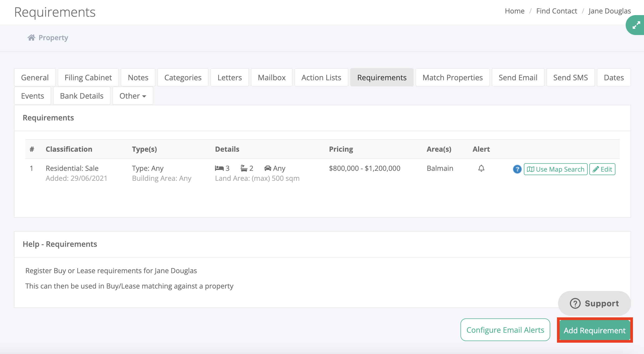
Task: Edit the Residential Sale requirement
Action: point(602,169)
